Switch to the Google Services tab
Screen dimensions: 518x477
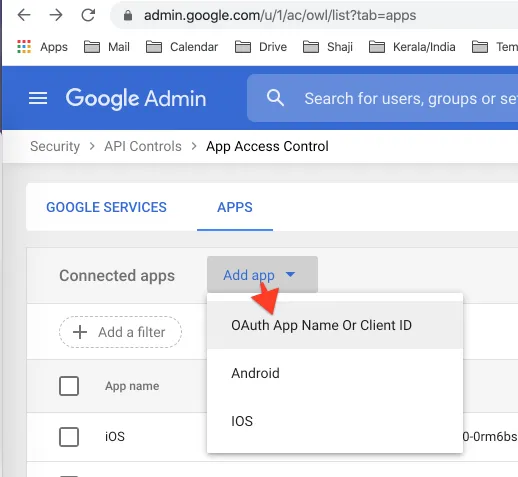coord(106,207)
